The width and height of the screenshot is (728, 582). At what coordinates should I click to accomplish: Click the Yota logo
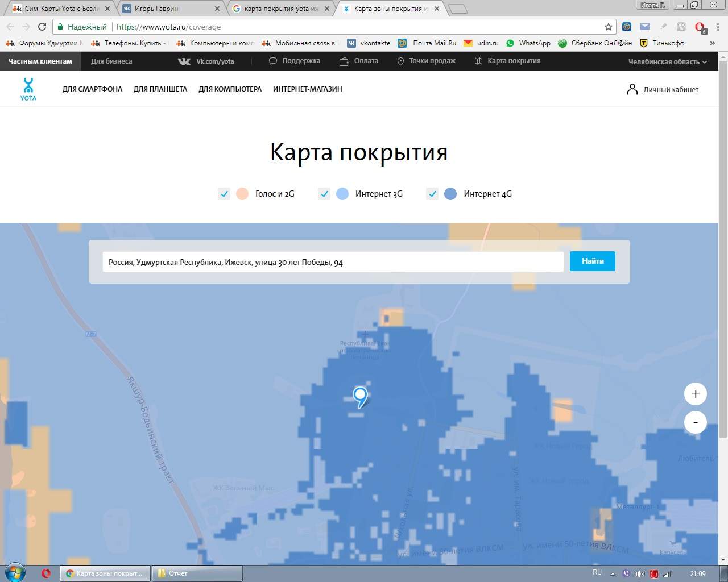pyautogui.click(x=28, y=89)
